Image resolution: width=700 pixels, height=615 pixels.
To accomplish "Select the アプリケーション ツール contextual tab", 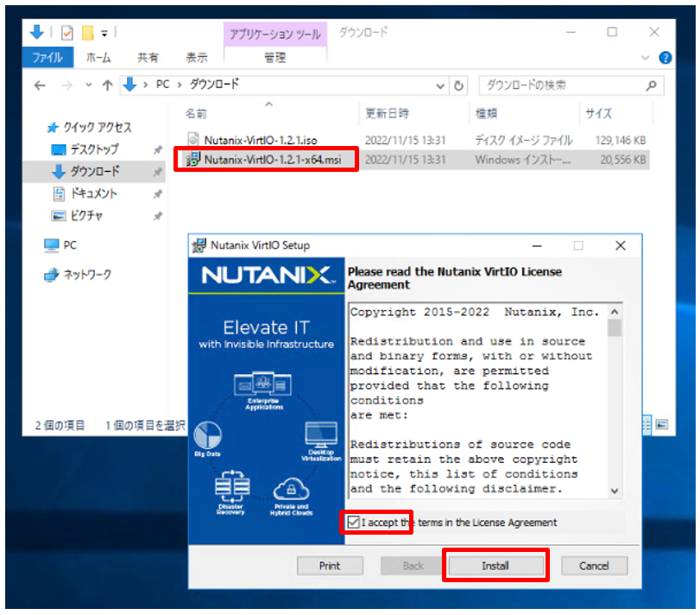I will 275,35.
